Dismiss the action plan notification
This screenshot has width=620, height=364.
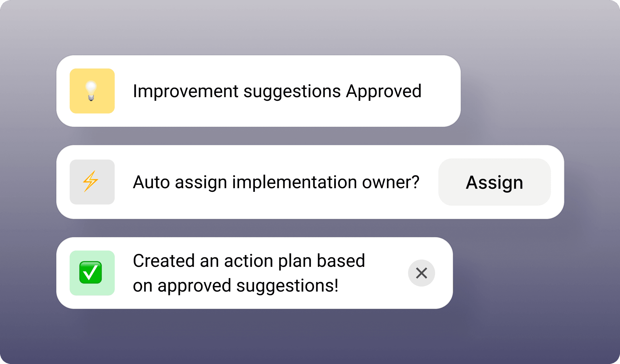421,273
